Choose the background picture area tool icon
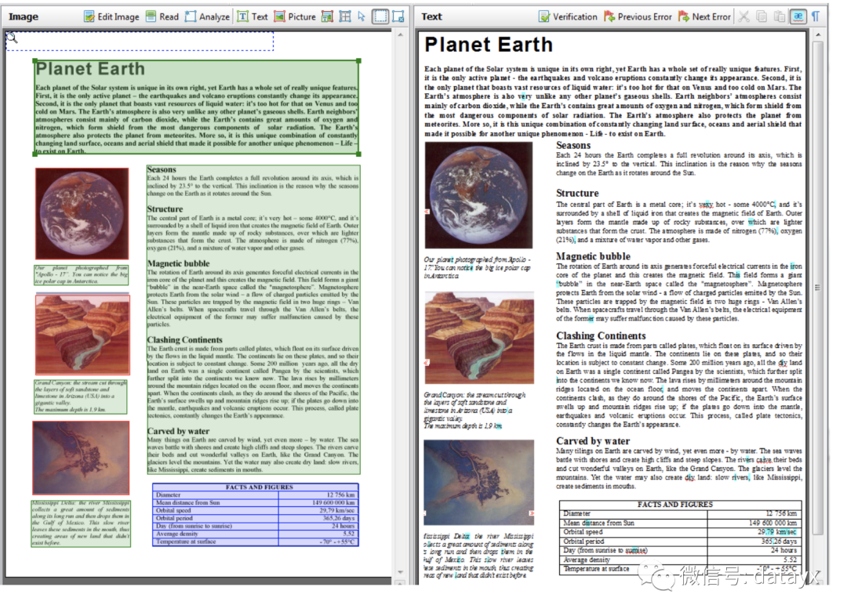This screenshot has width=847, height=616. (x=328, y=16)
